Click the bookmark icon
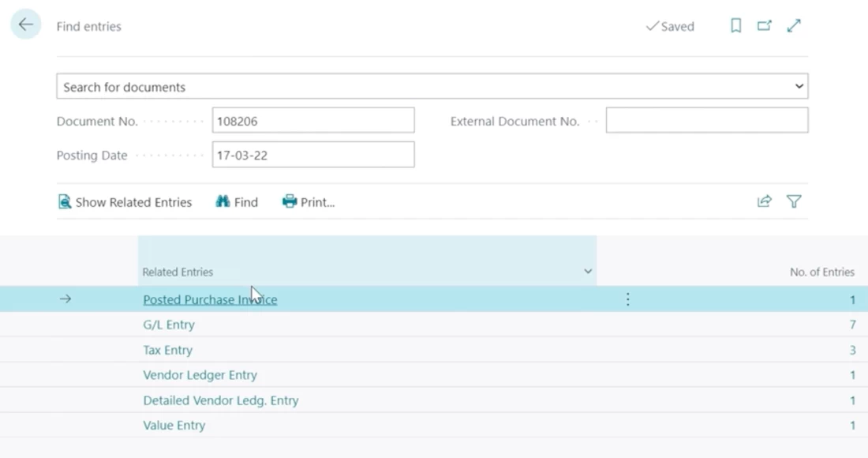This screenshot has width=868, height=458. 735,26
